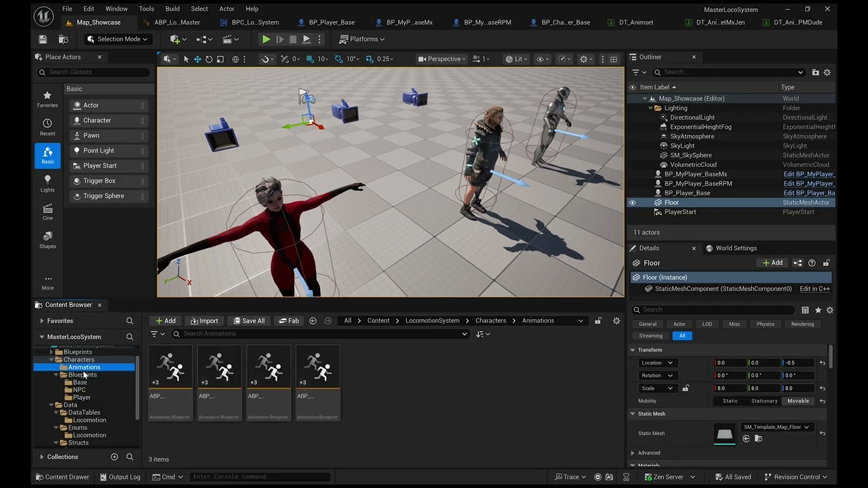Switch the world/local coordinate system globe
Image resolution: width=868 pixels, height=488 pixels.
[x=235, y=59]
